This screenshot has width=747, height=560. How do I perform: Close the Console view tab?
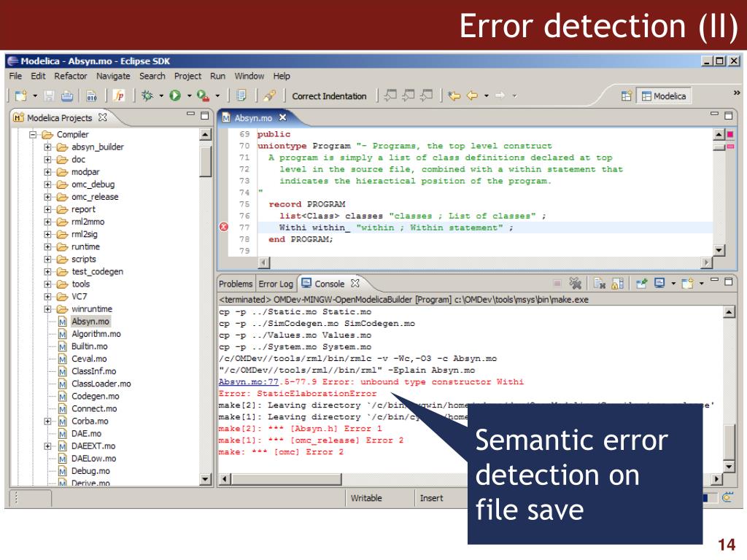pyautogui.click(x=355, y=284)
